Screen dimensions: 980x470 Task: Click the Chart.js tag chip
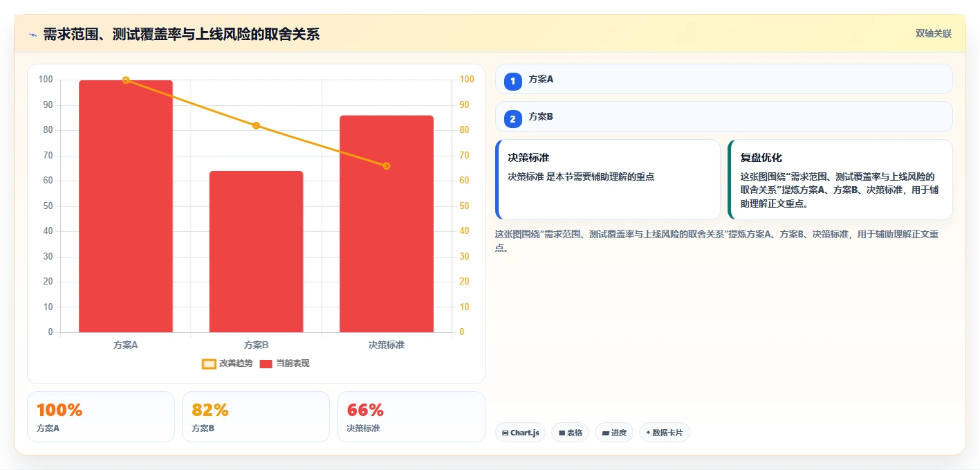click(520, 433)
